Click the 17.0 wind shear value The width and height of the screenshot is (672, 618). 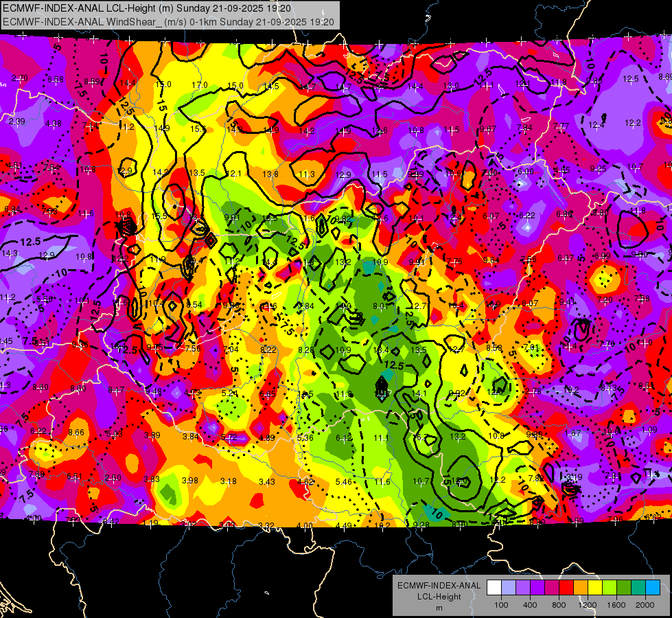click(x=200, y=85)
